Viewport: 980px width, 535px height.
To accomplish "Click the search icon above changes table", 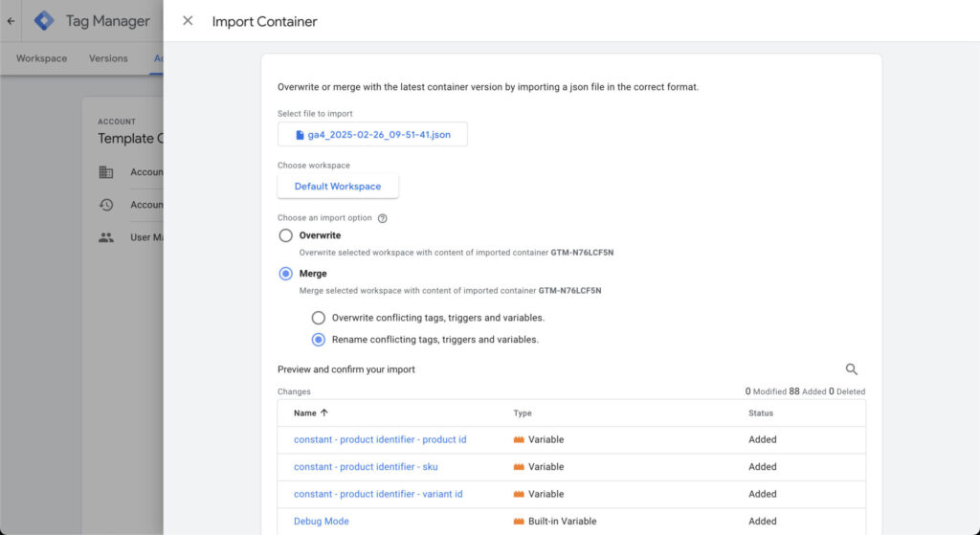I will [852, 369].
